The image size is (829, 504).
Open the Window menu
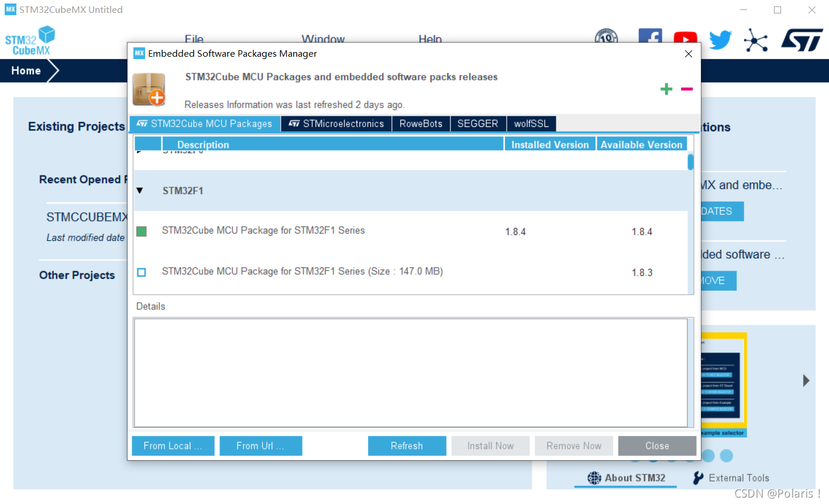[323, 39]
